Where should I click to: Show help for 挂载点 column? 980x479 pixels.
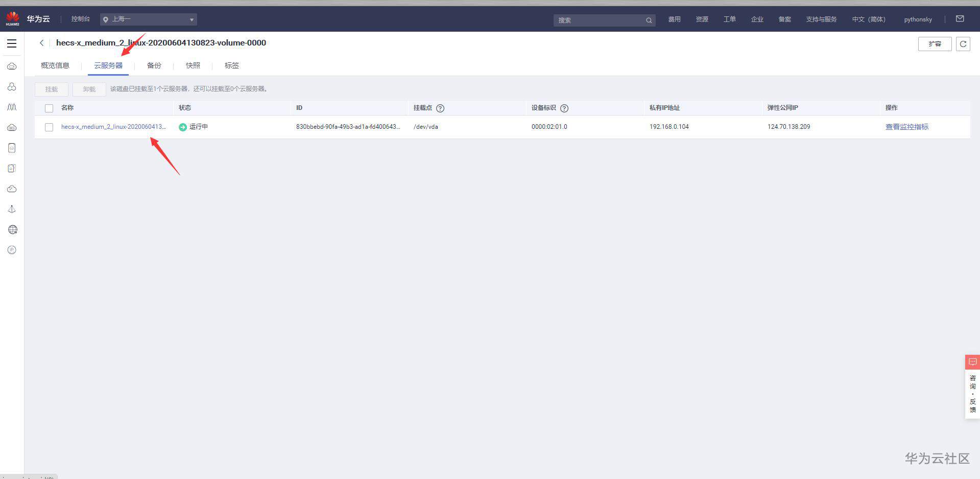point(440,108)
